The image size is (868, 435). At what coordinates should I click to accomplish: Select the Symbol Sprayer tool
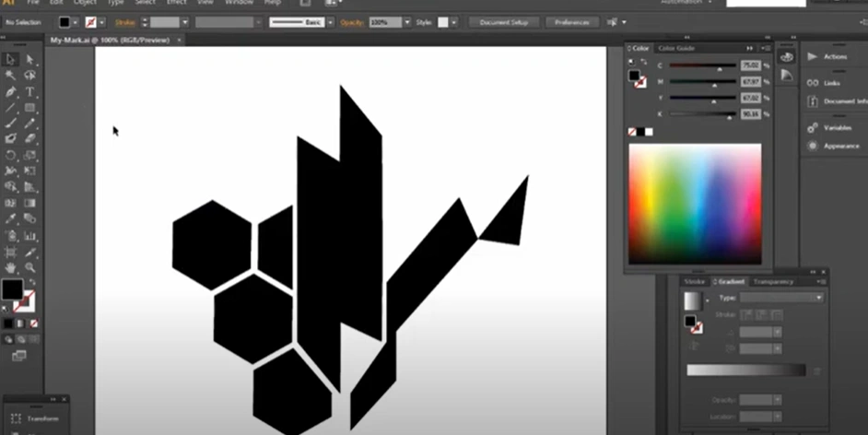[10, 236]
